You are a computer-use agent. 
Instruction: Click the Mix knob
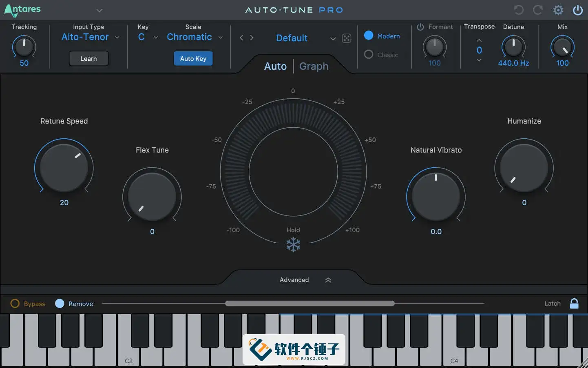[562, 47]
